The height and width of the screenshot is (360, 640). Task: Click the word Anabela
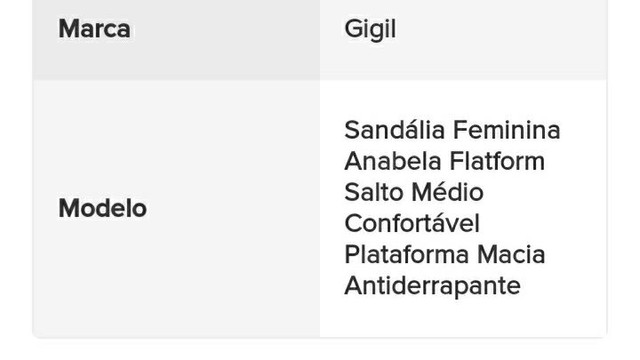[x=393, y=161]
